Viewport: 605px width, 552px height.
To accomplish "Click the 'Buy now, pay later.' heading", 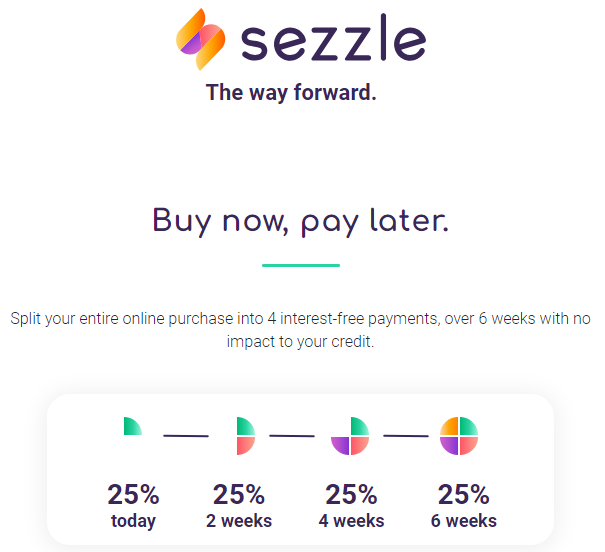I will coord(301,221).
